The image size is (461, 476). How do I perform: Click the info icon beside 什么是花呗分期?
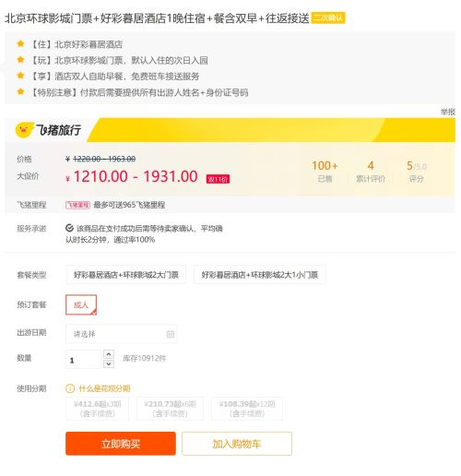(x=70, y=388)
